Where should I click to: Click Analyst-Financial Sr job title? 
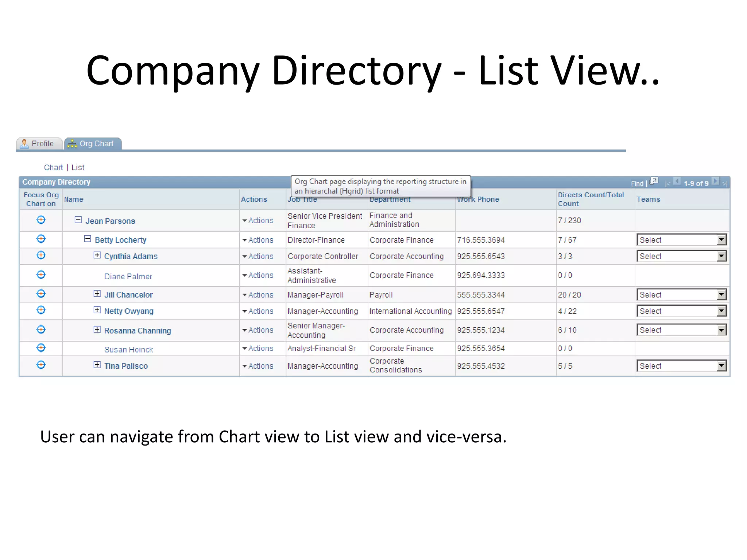tap(321, 349)
